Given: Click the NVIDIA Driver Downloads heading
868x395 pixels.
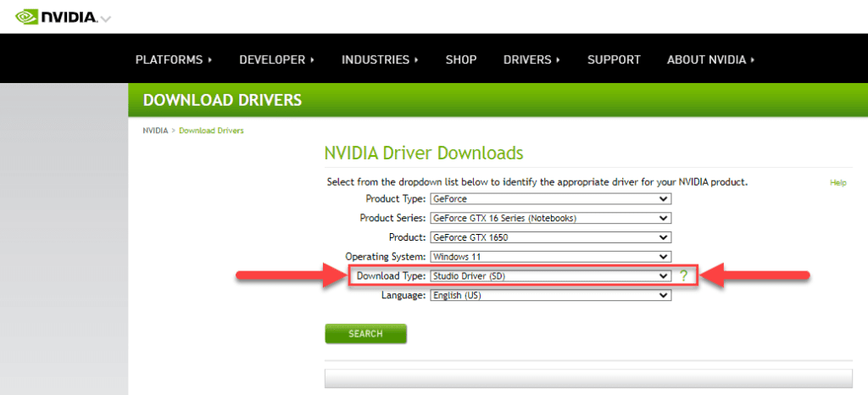Looking at the screenshot, I should pos(424,153).
